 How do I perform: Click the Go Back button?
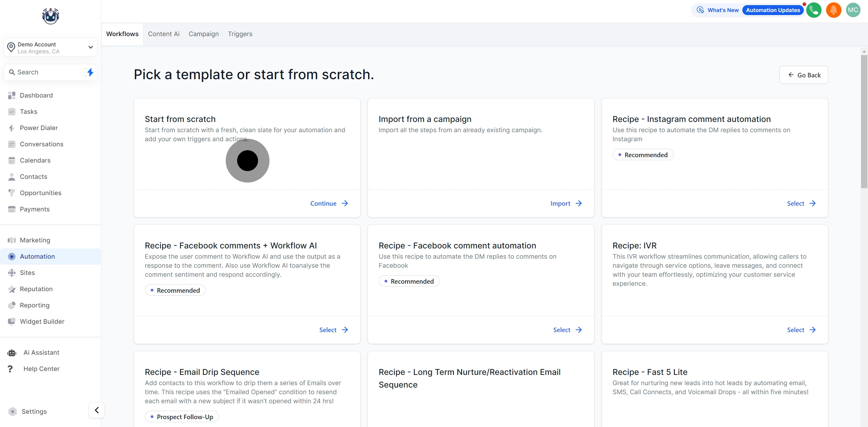click(804, 75)
